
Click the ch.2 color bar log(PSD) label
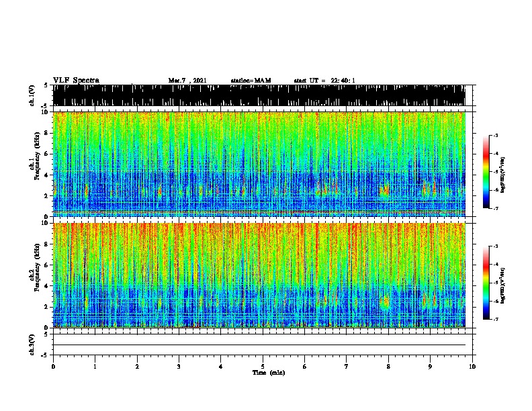click(x=503, y=285)
